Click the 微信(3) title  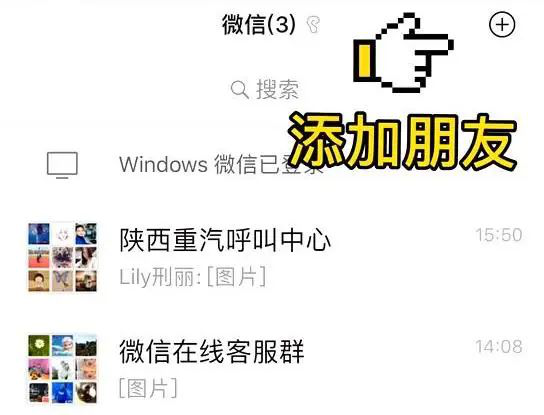259,25
